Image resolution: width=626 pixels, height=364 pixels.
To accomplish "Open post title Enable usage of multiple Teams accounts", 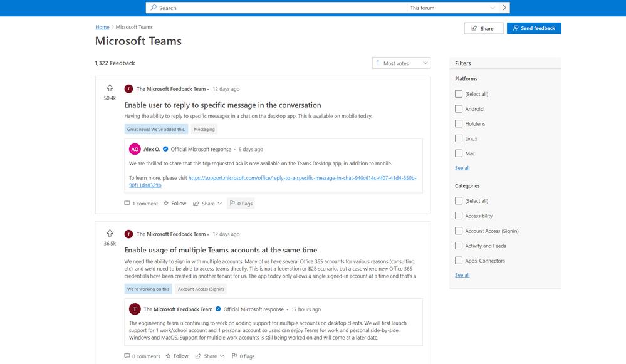I will coord(221,250).
